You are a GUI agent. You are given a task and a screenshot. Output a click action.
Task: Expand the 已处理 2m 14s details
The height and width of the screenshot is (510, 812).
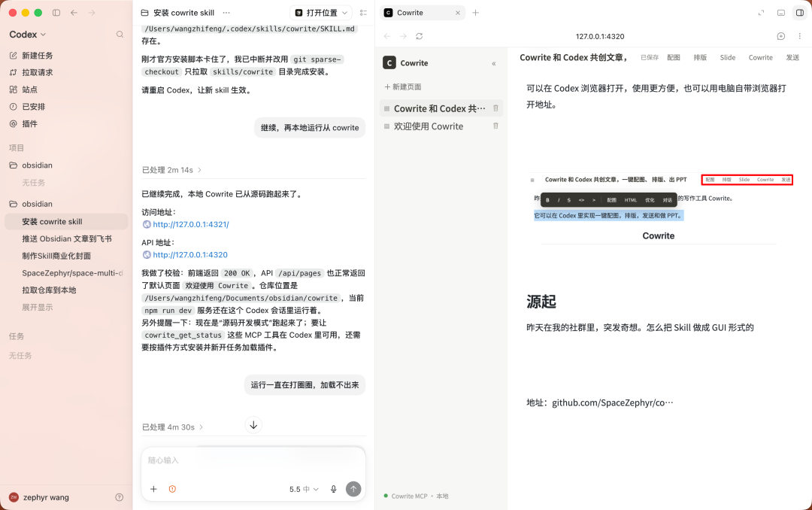point(171,170)
